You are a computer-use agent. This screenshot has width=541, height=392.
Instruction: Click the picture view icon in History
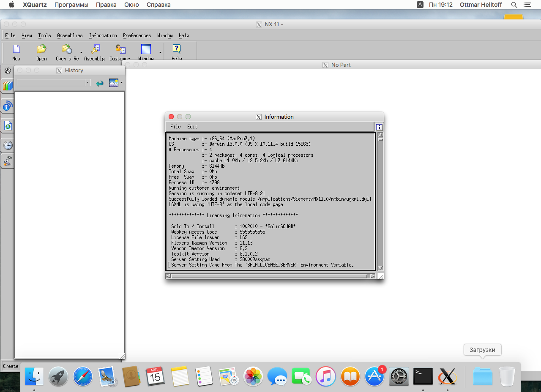(113, 83)
